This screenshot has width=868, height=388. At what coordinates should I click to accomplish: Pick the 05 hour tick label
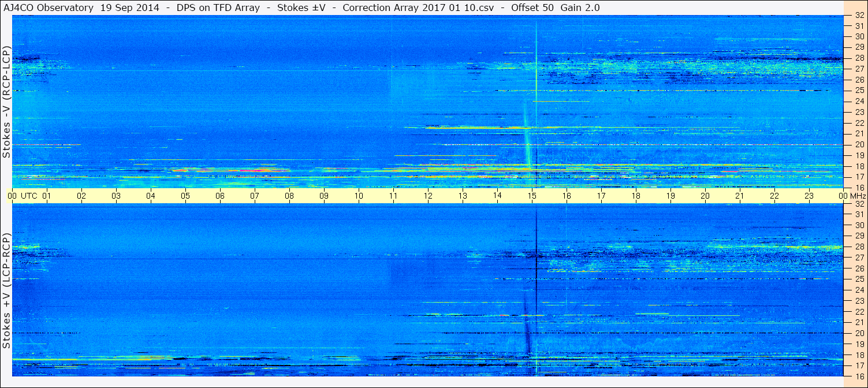tap(185, 196)
